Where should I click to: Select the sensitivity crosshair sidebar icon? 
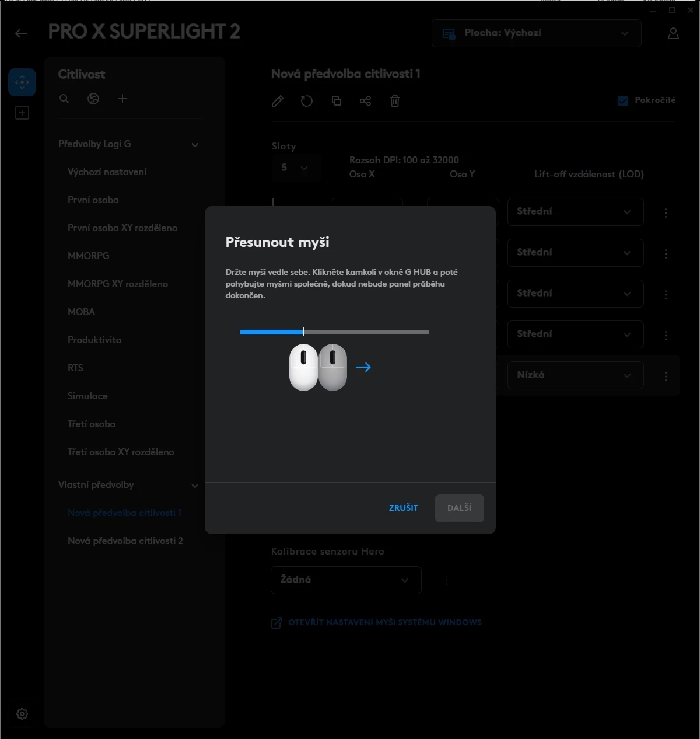22,82
